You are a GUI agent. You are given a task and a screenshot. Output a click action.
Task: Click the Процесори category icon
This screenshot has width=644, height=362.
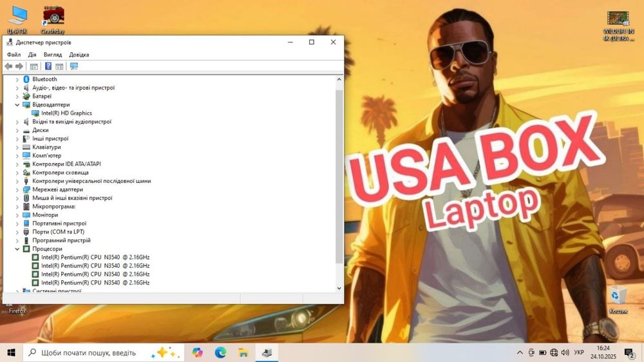point(26,249)
